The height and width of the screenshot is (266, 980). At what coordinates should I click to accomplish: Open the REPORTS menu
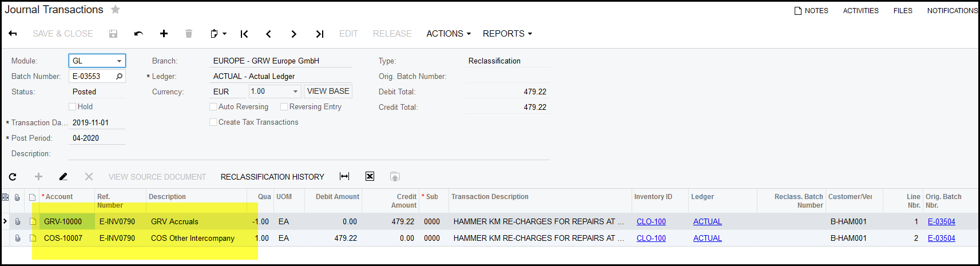point(507,34)
